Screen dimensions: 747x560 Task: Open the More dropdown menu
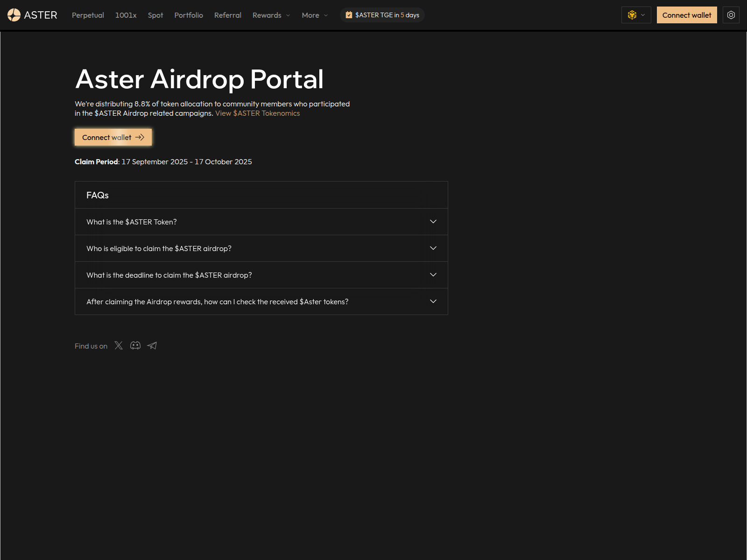click(314, 15)
